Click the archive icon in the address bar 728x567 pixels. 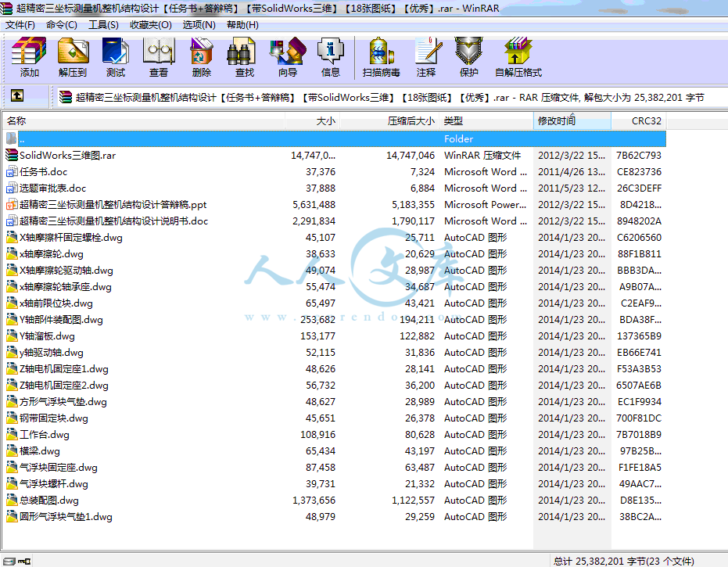click(x=66, y=97)
